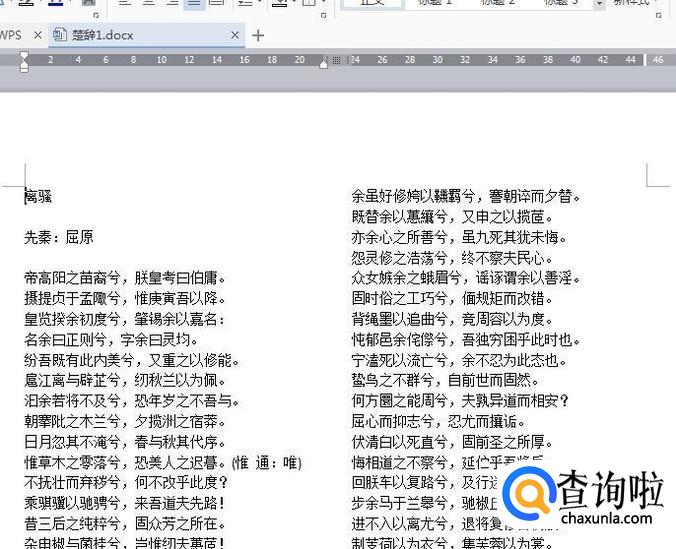Switch to the 楚辞1.docx tab

pos(147,35)
